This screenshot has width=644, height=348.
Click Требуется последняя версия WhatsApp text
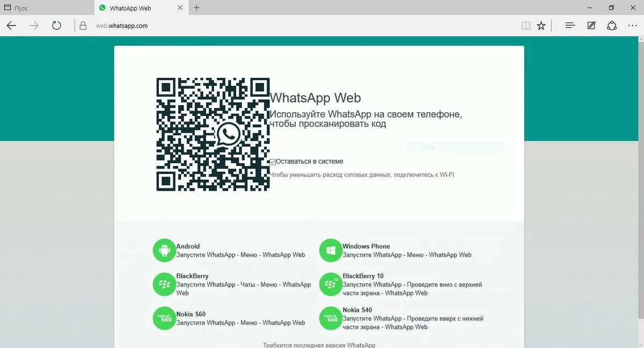click(x=319, y=345)
